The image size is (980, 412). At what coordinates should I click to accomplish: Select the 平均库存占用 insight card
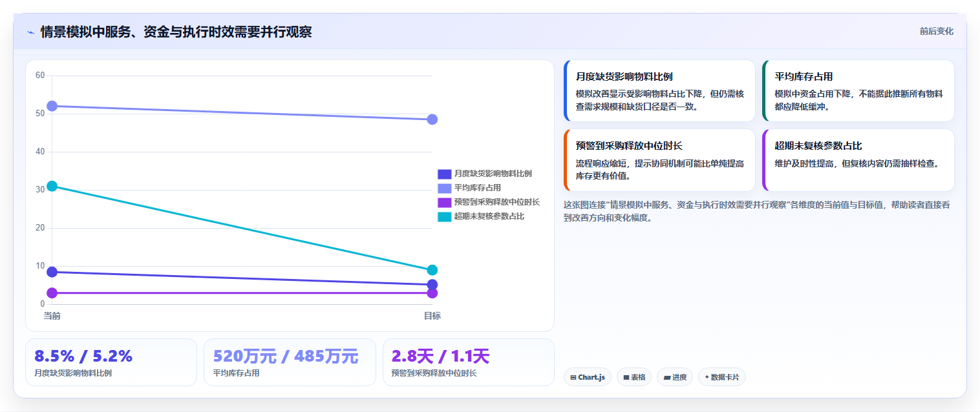coord(858,91)
